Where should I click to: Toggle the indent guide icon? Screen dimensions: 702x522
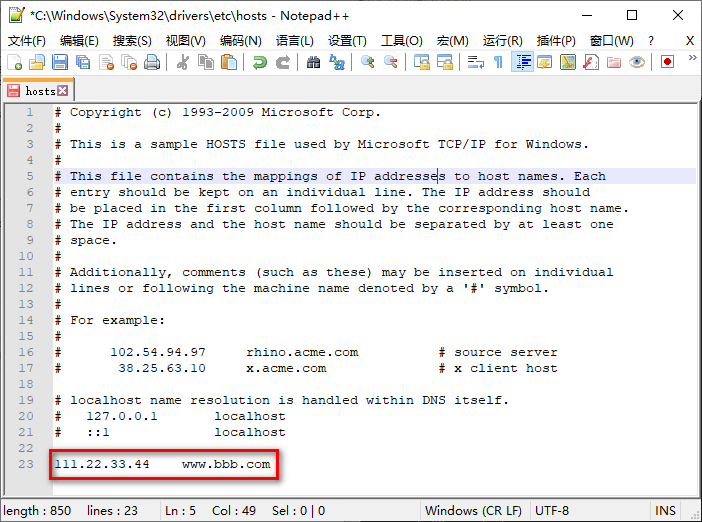[x=522, y=62]
